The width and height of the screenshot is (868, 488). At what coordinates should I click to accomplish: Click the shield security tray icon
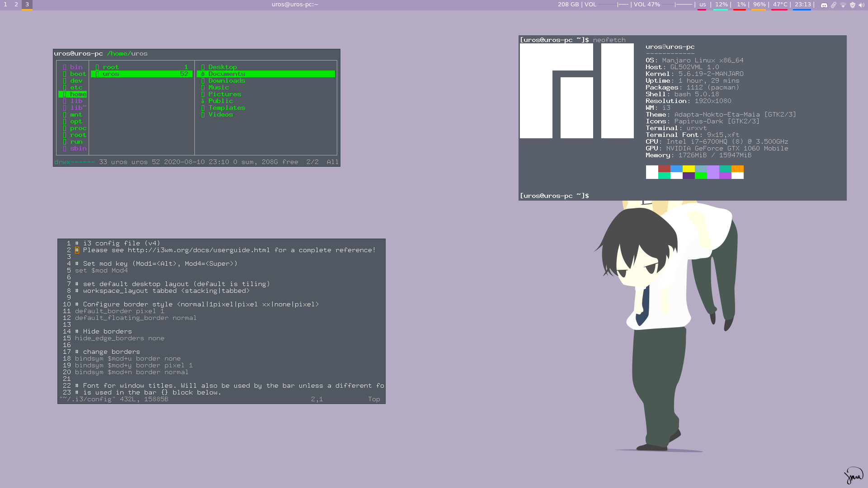pos(853,5)
